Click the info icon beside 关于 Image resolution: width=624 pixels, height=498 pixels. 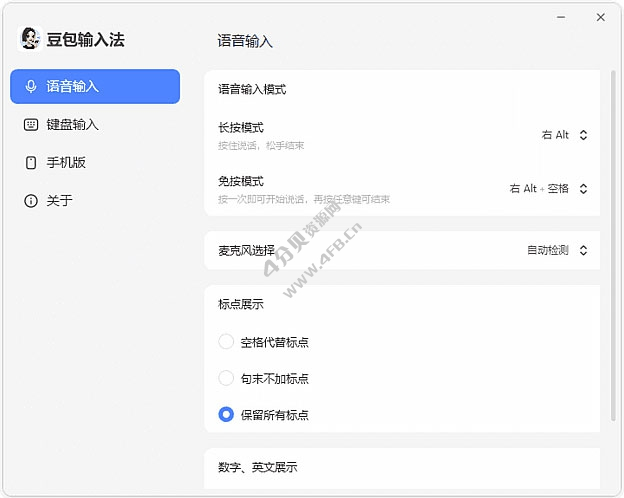coord(31,201)
